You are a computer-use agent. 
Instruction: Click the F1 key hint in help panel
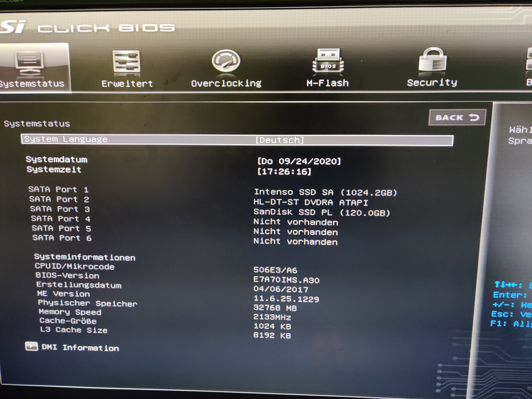pyautogui.click(x=511, y=324)
